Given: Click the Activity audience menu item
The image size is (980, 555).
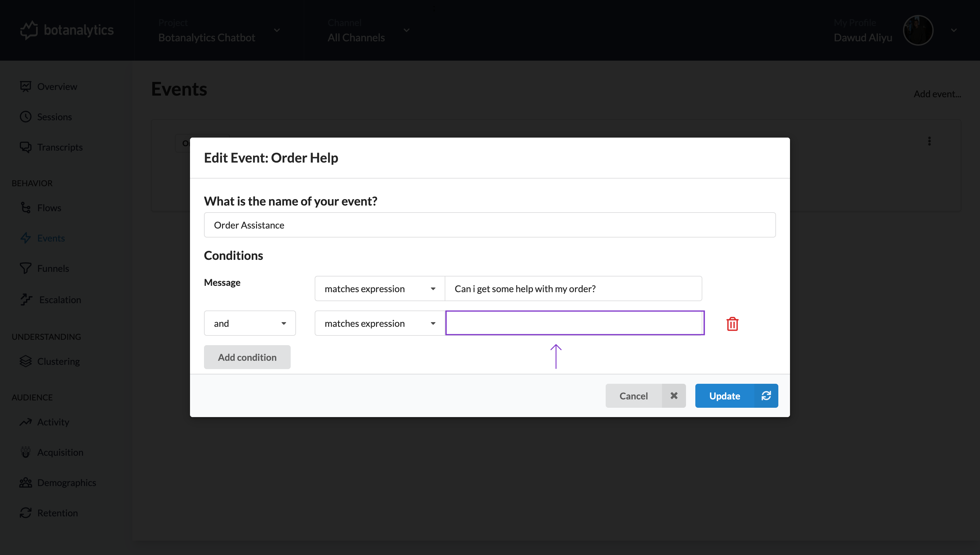Looking at the screenshot, I should pyautogui.click(x=53, y=422).
